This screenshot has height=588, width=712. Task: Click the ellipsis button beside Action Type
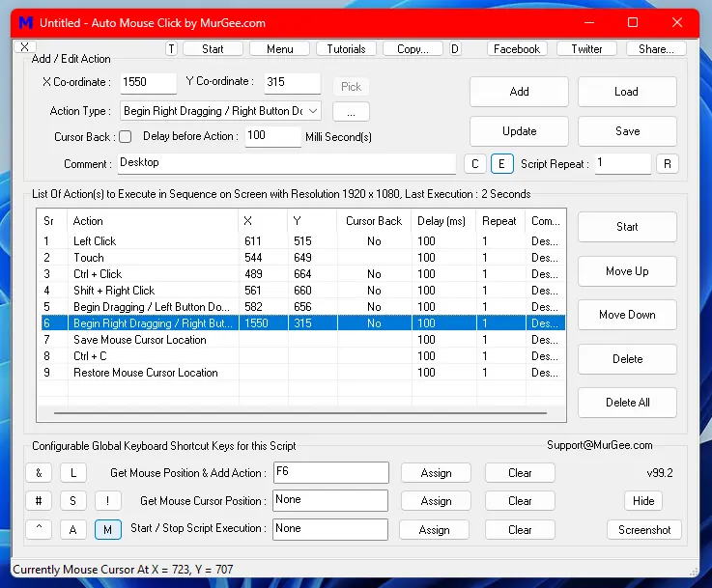(x=351, y=112)
